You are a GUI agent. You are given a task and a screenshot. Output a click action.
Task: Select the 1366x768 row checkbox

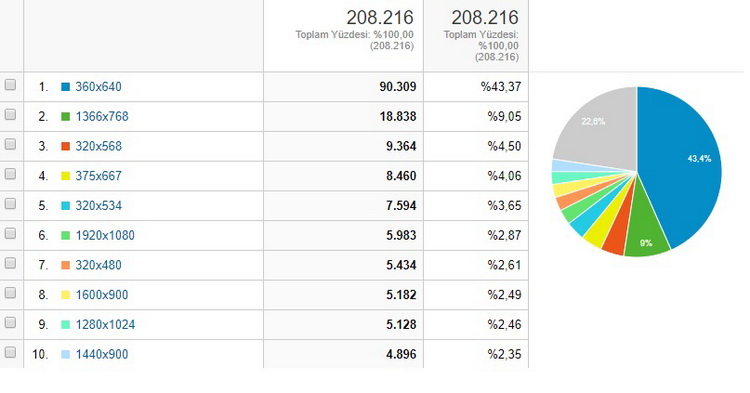click(x=10, y=115)
